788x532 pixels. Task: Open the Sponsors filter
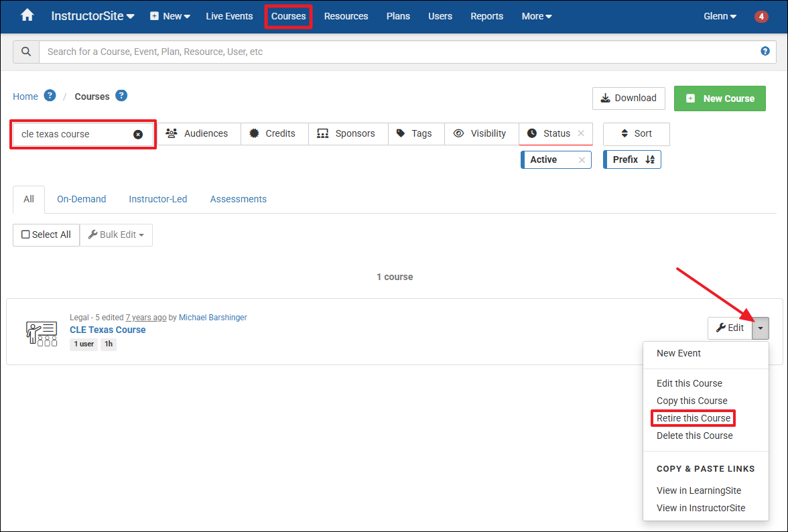click(348, 133)
